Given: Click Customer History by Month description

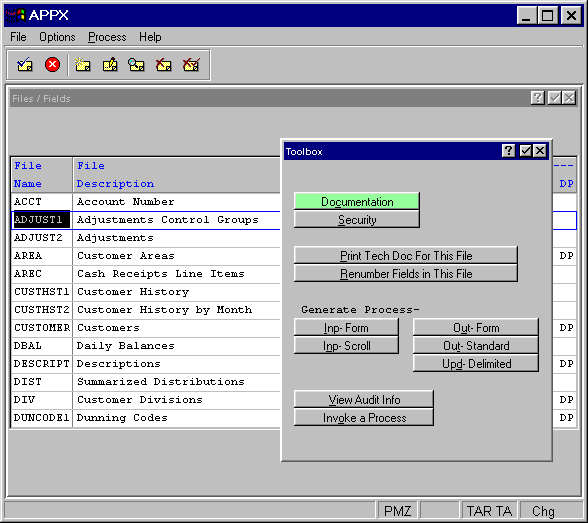Looking at the screenshot, I should point(164,310).
